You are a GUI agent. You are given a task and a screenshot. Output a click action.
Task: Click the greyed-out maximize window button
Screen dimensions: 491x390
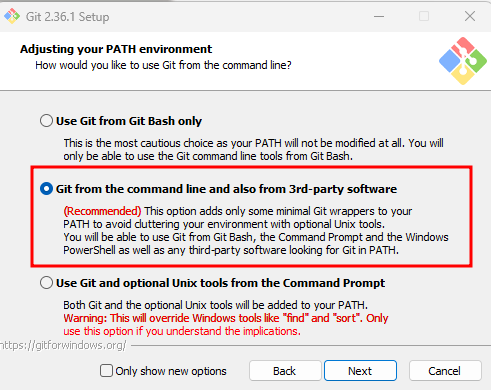(x=424, y=16)
